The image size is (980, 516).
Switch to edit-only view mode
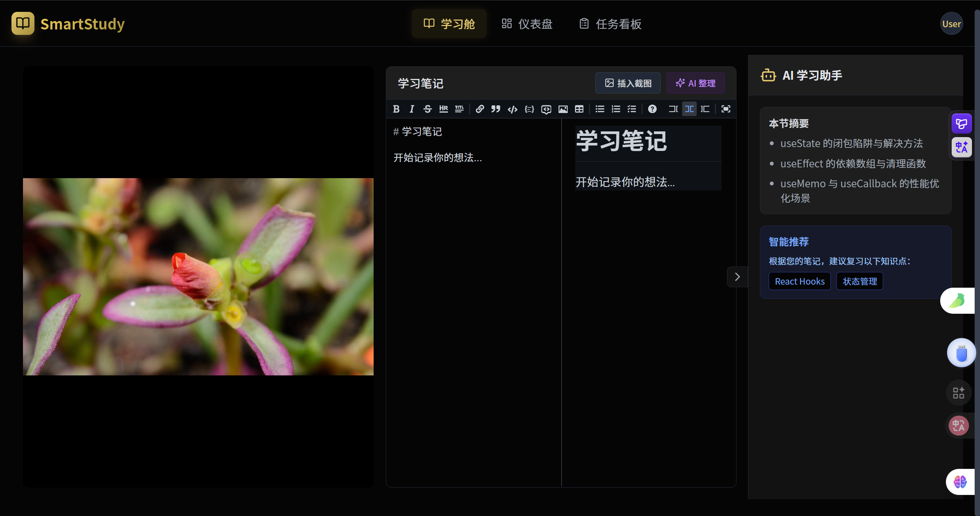pos(673,109)
